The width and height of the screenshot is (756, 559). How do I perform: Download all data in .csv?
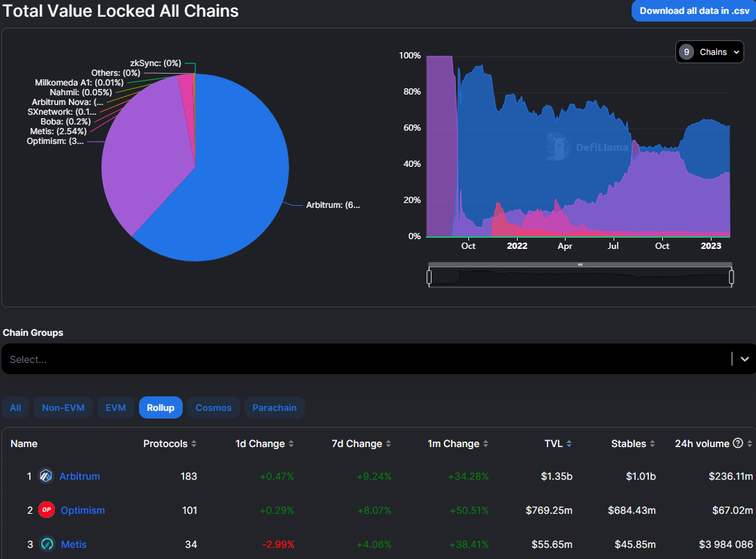pos(694,10)
